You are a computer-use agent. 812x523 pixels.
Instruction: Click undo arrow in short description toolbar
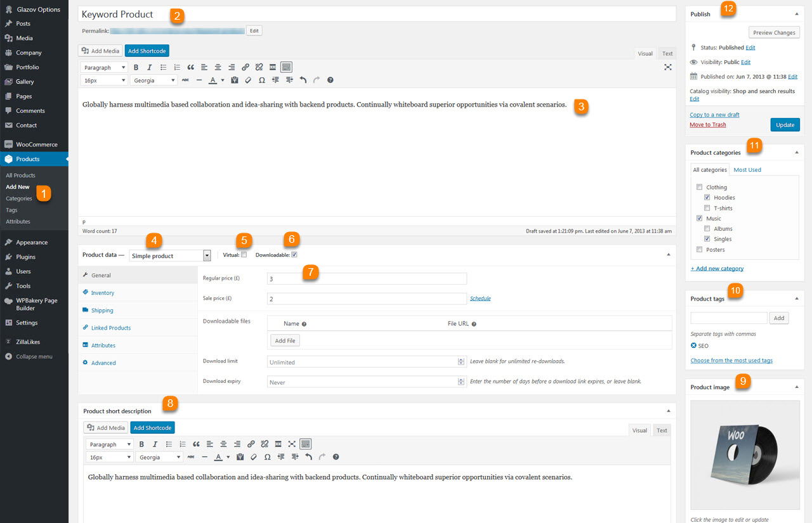click(308, 457)
